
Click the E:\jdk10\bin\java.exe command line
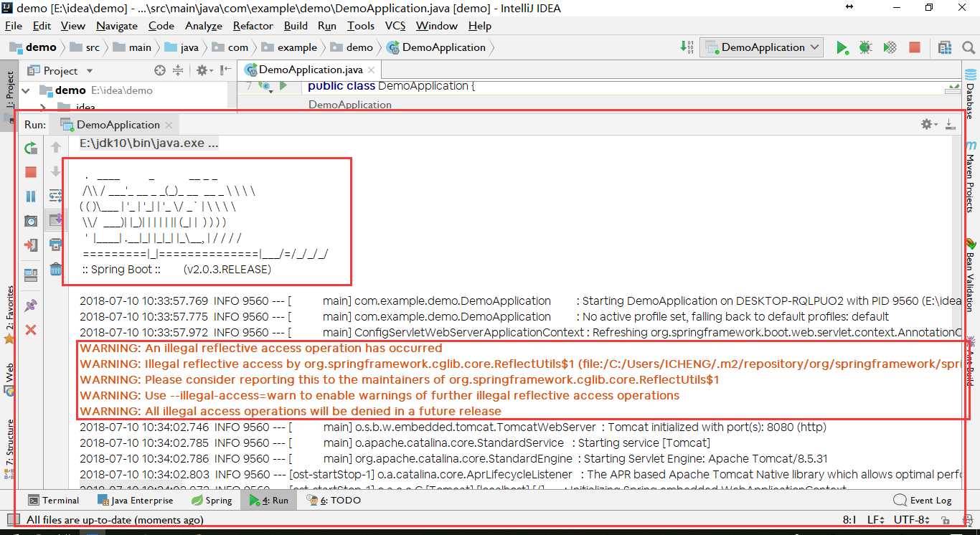coord(149,143)
